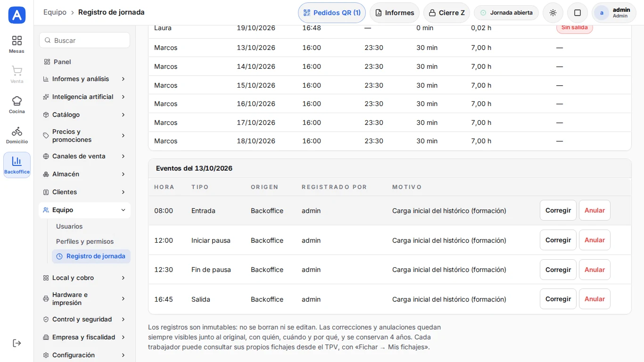The height and width of the screenshot is (362, 644).
Task: Expand Local y cobro section
Action: point(85,278)
